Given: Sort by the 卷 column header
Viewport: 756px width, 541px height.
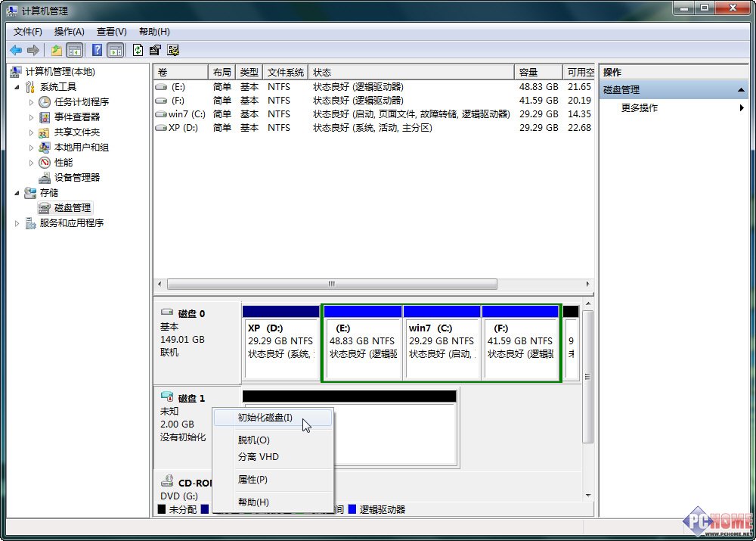Looking at the screenshot, I should point(181,73).
